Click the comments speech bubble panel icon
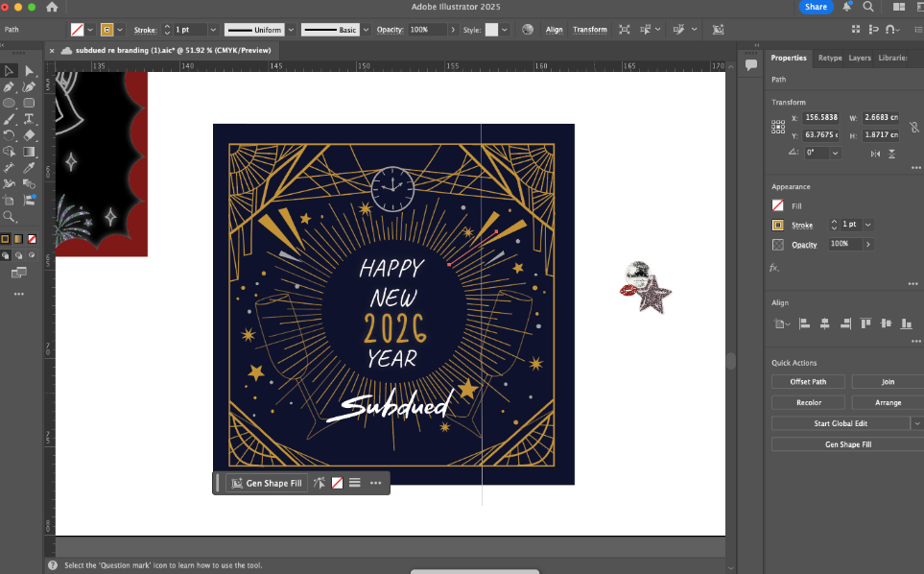 [750, 65]
